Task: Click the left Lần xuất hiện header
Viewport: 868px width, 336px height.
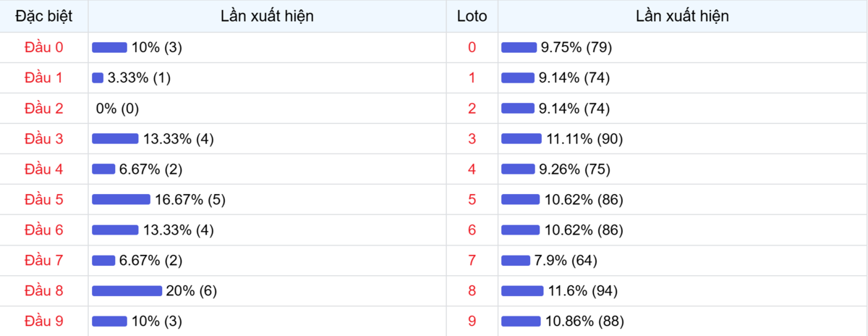Action: point(267,16)
